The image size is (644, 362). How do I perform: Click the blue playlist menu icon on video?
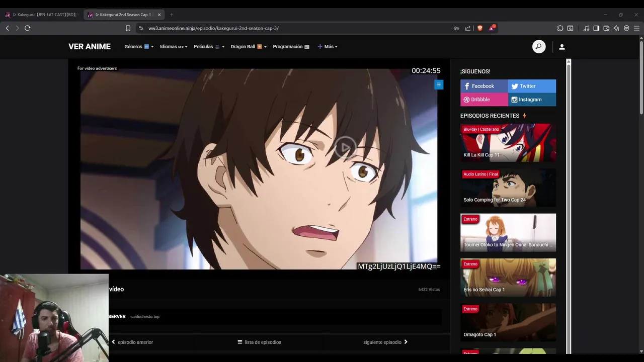[439, 84]
